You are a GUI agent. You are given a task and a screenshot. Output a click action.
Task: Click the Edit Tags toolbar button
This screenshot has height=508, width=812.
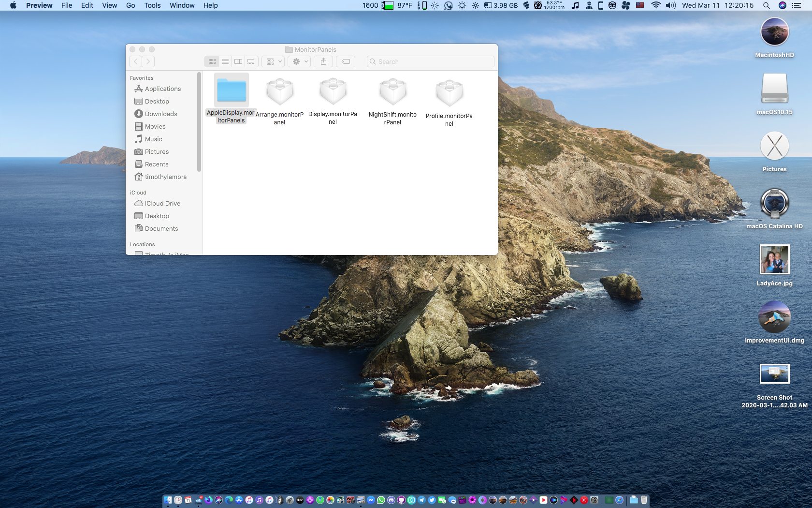pos(346,61)
